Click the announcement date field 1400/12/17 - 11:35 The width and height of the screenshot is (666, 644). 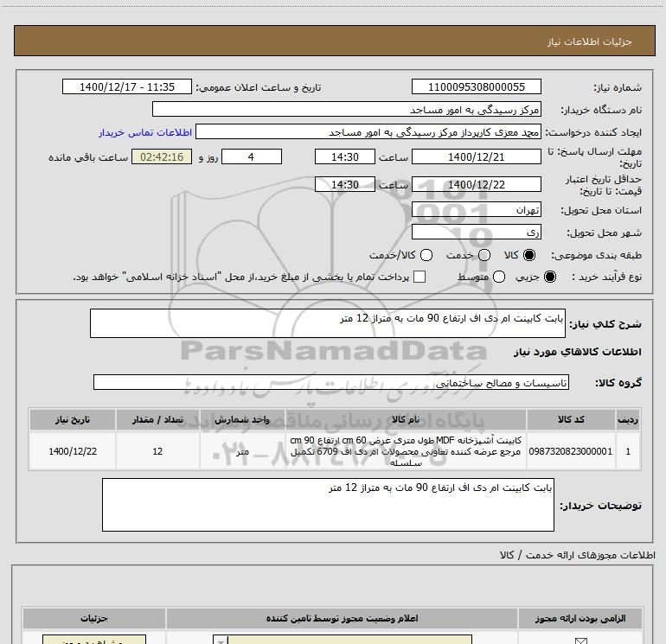click(x=127, y=86)
